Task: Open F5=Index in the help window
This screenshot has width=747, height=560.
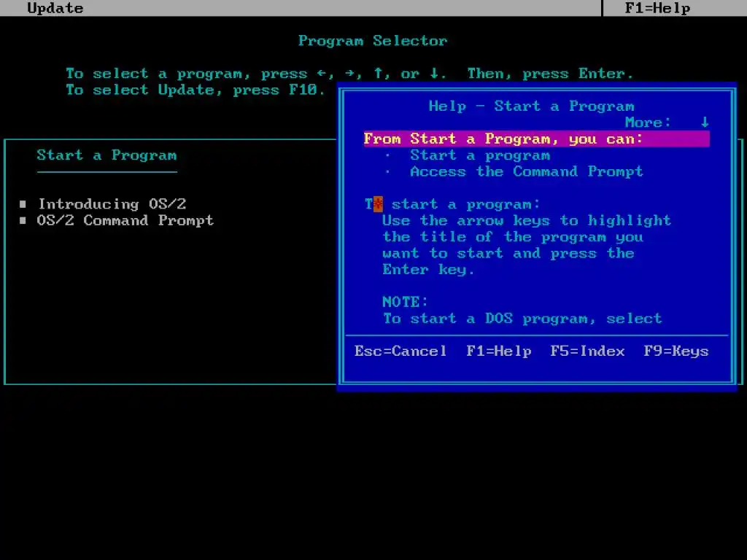Action: point(587,351)
